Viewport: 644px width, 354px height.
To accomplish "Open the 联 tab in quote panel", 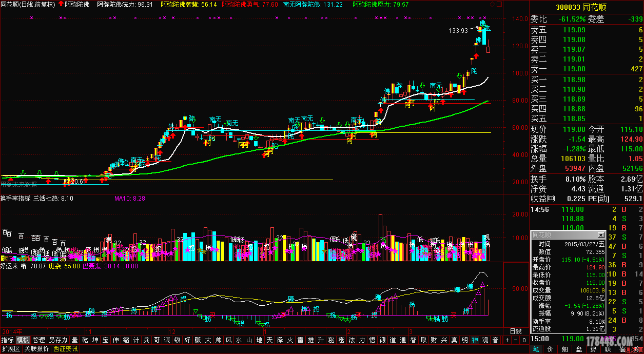I will pos(608,349).
